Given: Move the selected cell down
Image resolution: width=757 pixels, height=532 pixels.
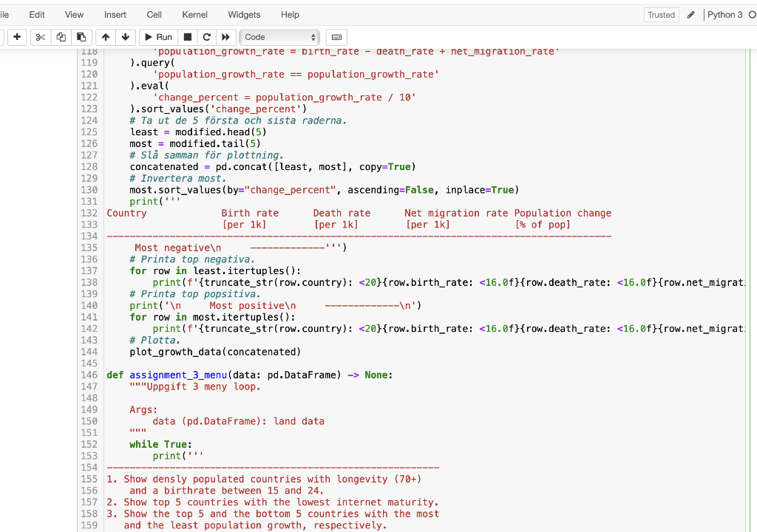Looking at the screenshot, I should click(x=123, y=37).
